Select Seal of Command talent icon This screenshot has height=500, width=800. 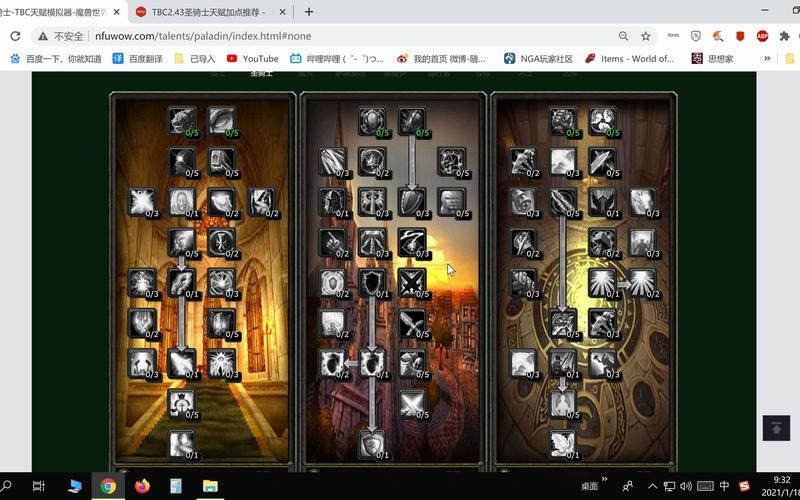click(x=603, y=201)
